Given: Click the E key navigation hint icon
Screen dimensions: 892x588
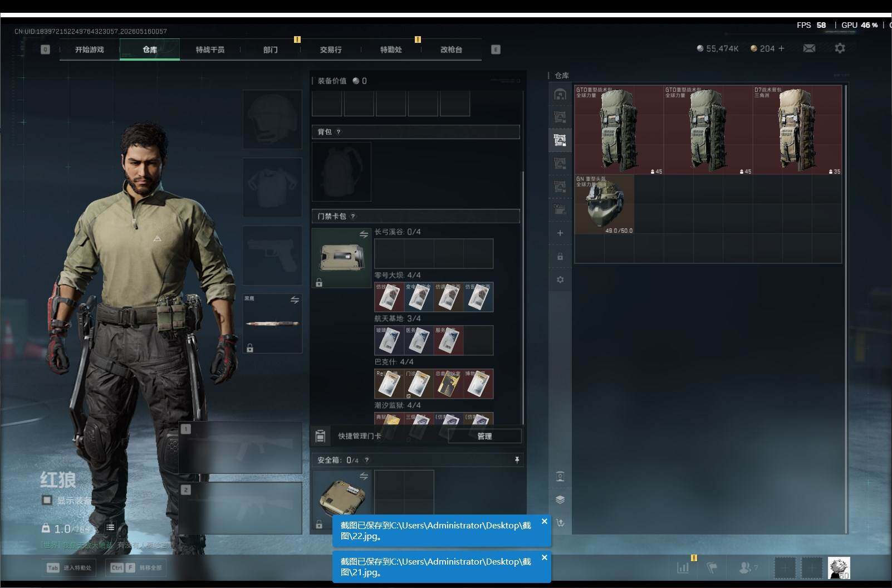Looking at the screenshot, I should [x=496, y=50].
